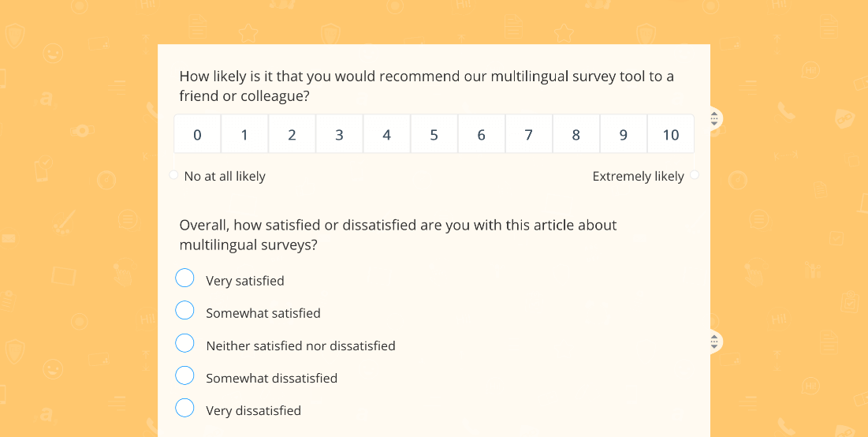Choose score 1 on recommendation scale

(244, 134)
